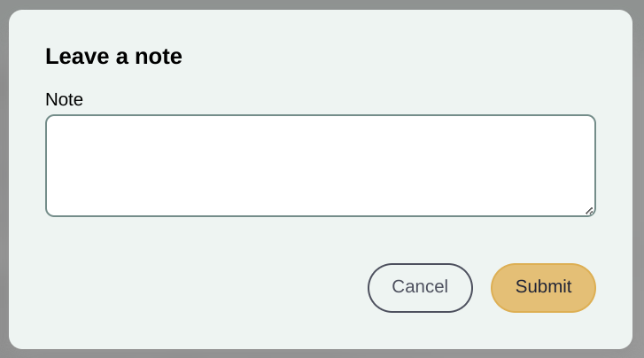Confirm the dialog with Submit
The height and width of the screenshot is (358, 644).
tap(543, 288)
